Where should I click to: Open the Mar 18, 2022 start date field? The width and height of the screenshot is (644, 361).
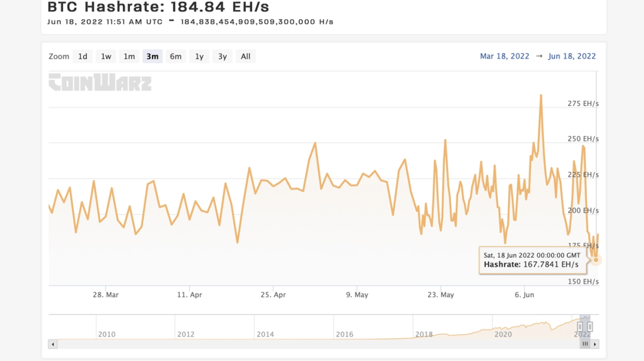click(504, 57)
